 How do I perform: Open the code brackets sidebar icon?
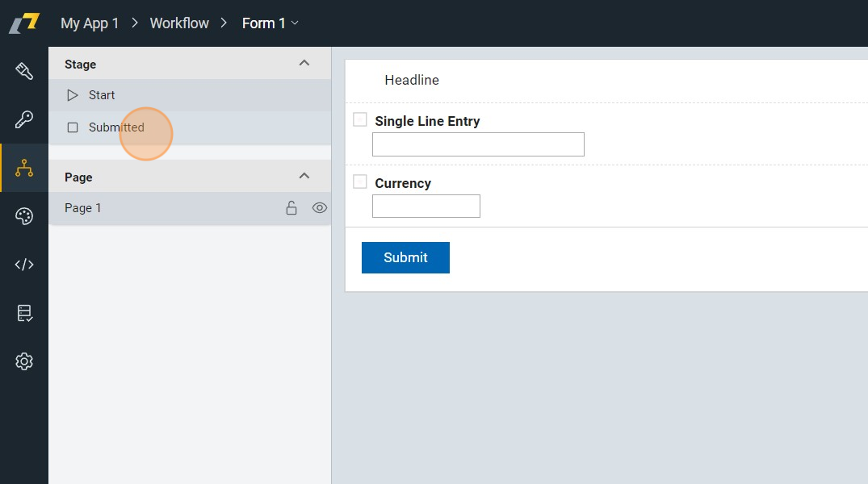coord(24,265)
